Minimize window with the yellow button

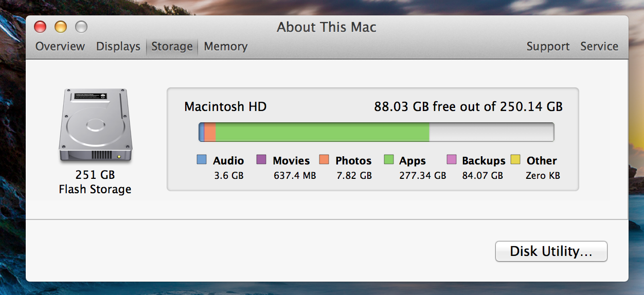click(61, 27)
